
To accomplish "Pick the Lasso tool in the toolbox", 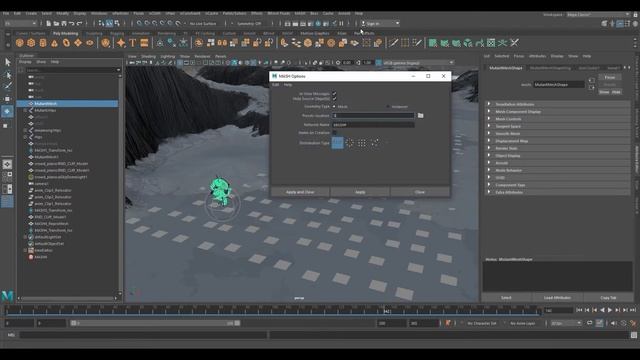I will [x=7, y=74].
